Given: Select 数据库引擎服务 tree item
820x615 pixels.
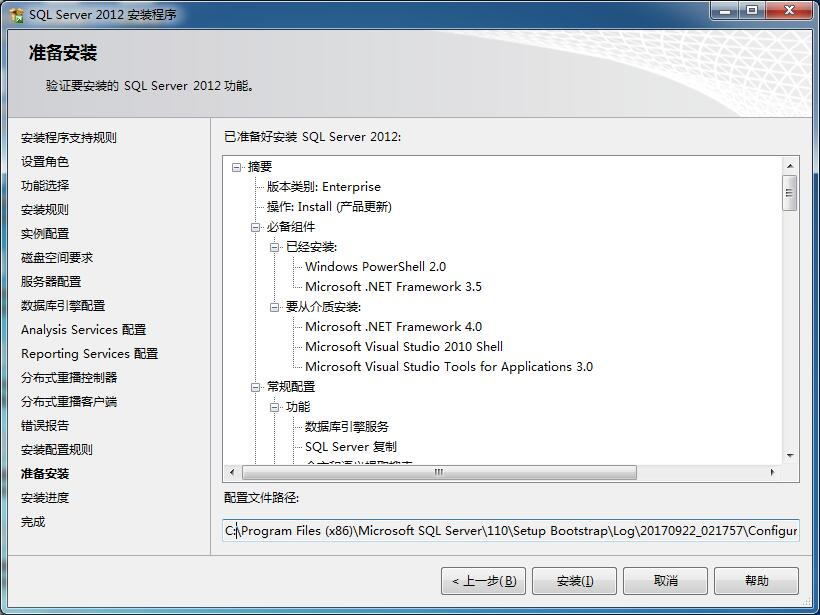Looking at the screenshot, I should tap(347, 427).
